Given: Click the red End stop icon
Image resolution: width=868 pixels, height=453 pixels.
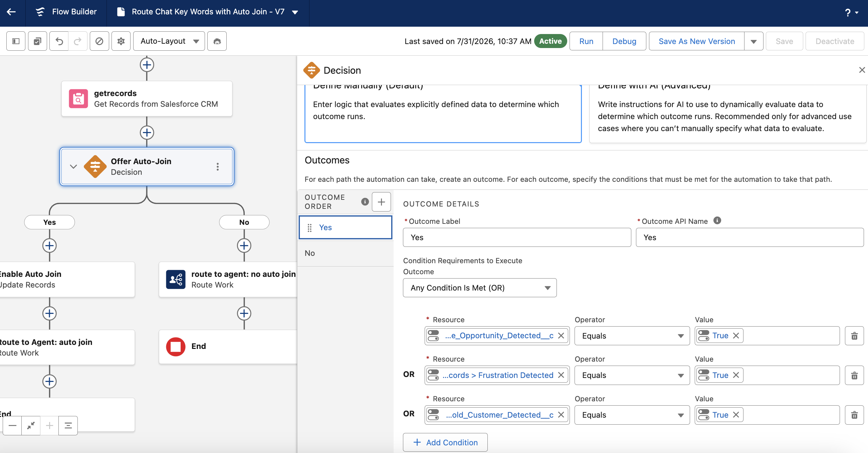Looking at the screenshot, I should (x=176, y=347).
